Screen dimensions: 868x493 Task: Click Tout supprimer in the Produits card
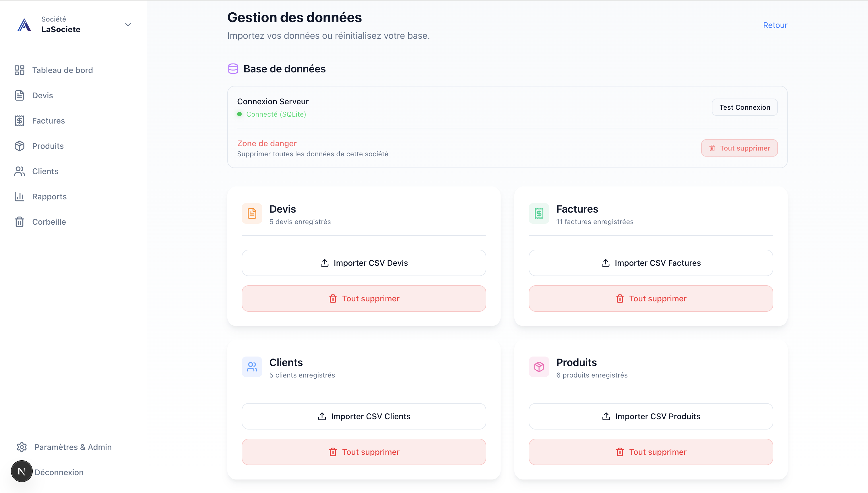(650, 452)
